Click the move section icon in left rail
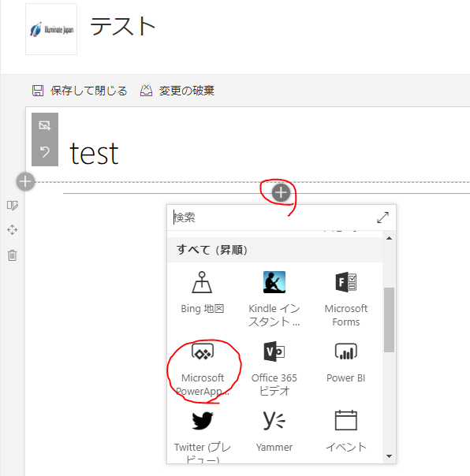The width and height of the screenshot is (470, 476). [x=12, y=230]
